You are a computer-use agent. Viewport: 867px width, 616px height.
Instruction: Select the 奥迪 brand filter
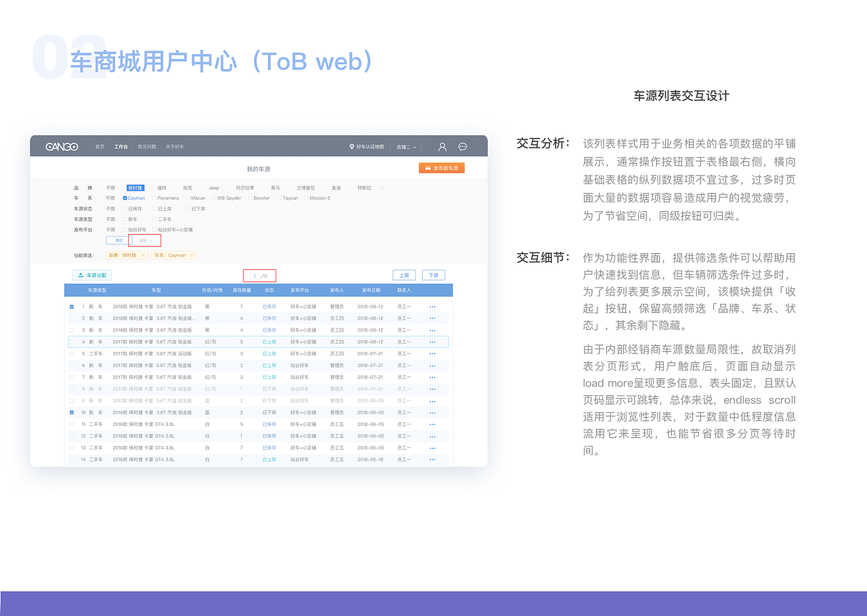click(336, 188)
